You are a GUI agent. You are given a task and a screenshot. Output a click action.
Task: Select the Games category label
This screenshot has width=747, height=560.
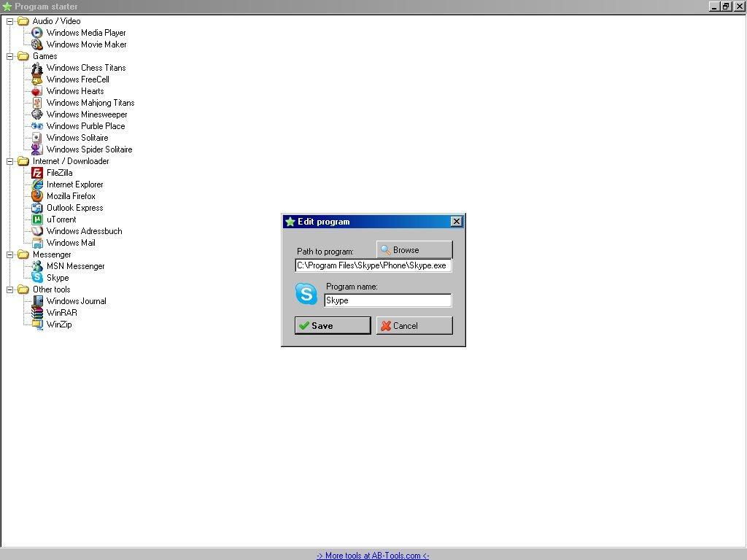click(44, 56)
